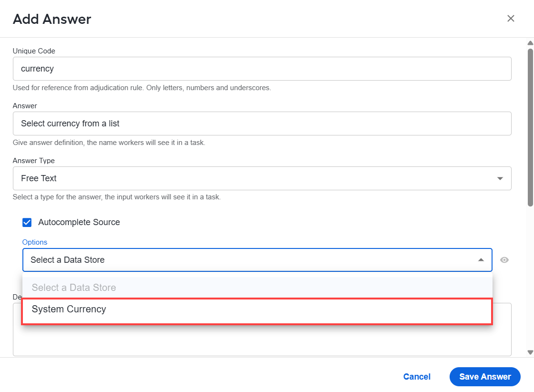534x392 pixels.
Task: Click the vertical scrollbar thumb
Action: 530,127
